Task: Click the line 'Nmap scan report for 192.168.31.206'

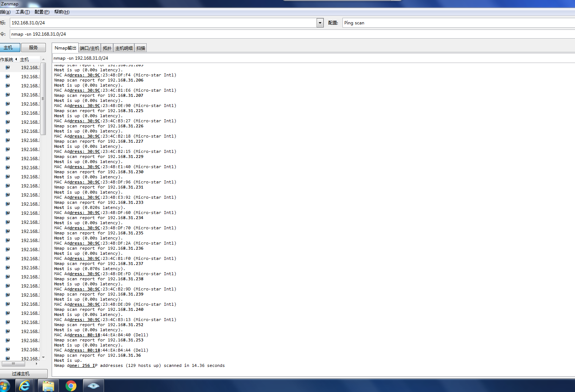Action: (99, 80)
